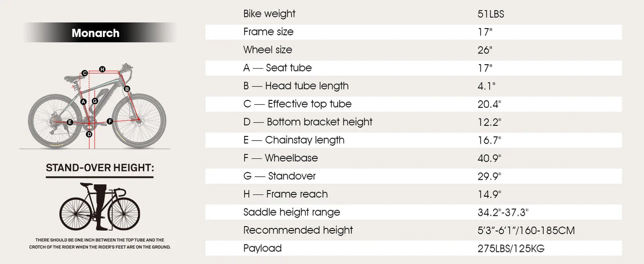
Task: Click marker F on the wheelbase line
Action: click(x=110, y=121)
